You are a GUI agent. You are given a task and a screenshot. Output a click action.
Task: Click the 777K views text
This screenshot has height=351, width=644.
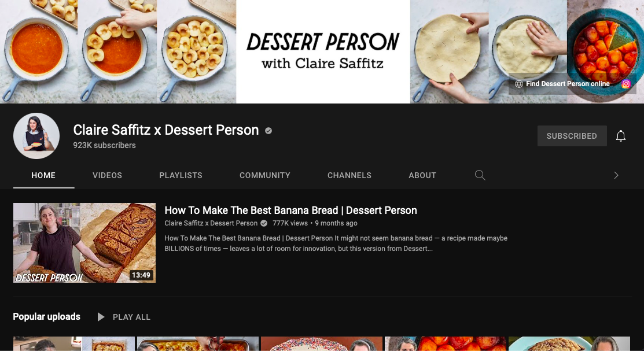[290, 223]
